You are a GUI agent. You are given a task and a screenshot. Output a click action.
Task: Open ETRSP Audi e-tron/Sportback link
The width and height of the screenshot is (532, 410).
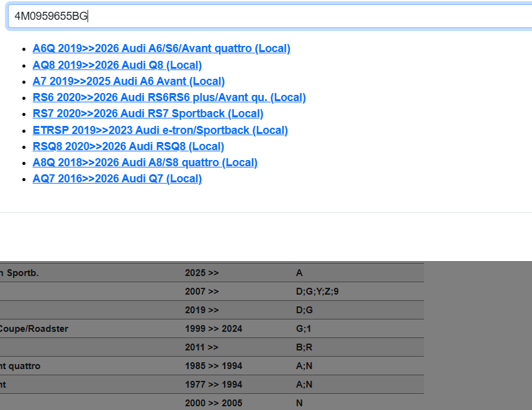(x=160, y=130)
